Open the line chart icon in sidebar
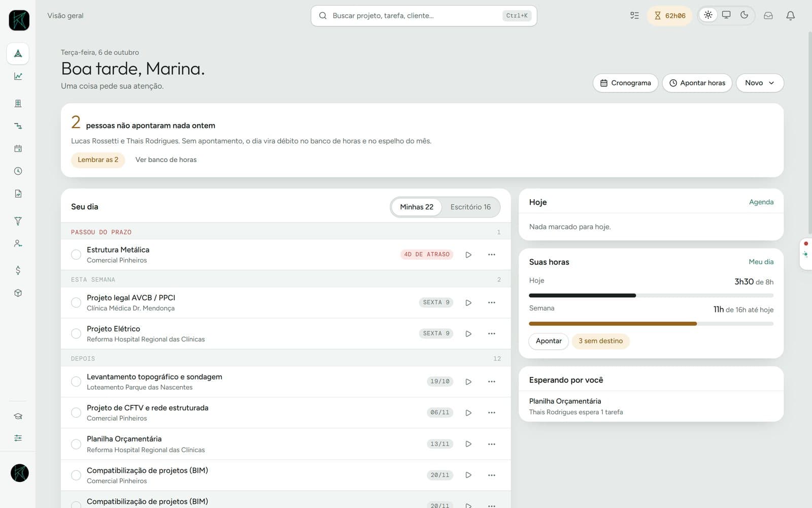 pos(18,76)
